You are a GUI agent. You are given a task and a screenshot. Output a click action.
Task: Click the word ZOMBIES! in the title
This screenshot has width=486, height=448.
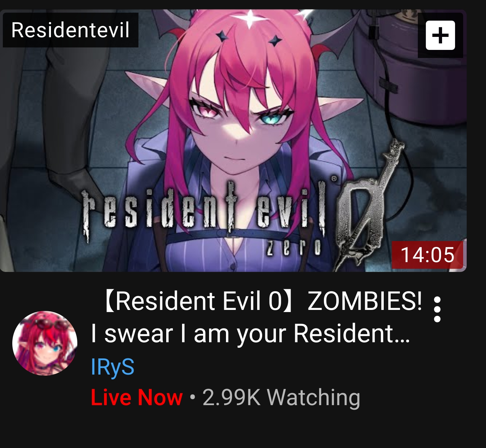click(x=365, y=301)
